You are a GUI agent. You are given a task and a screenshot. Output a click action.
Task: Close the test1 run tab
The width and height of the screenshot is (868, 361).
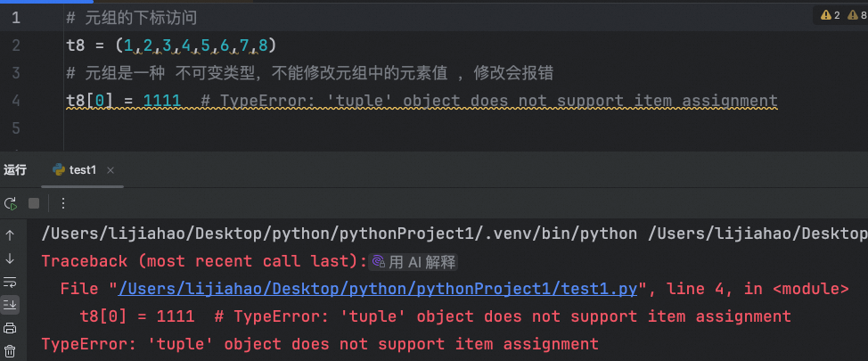click(x=111, y=170)
